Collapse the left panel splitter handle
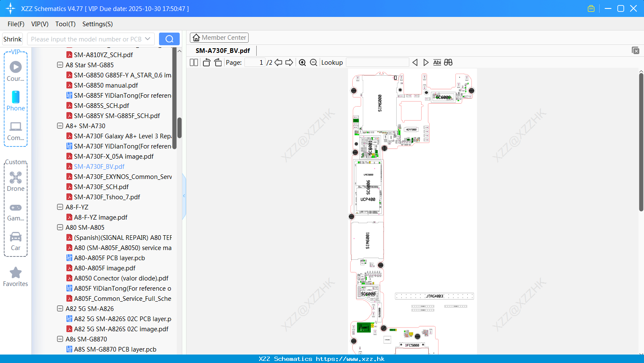644x363 pixels. [x=184, y=196]
